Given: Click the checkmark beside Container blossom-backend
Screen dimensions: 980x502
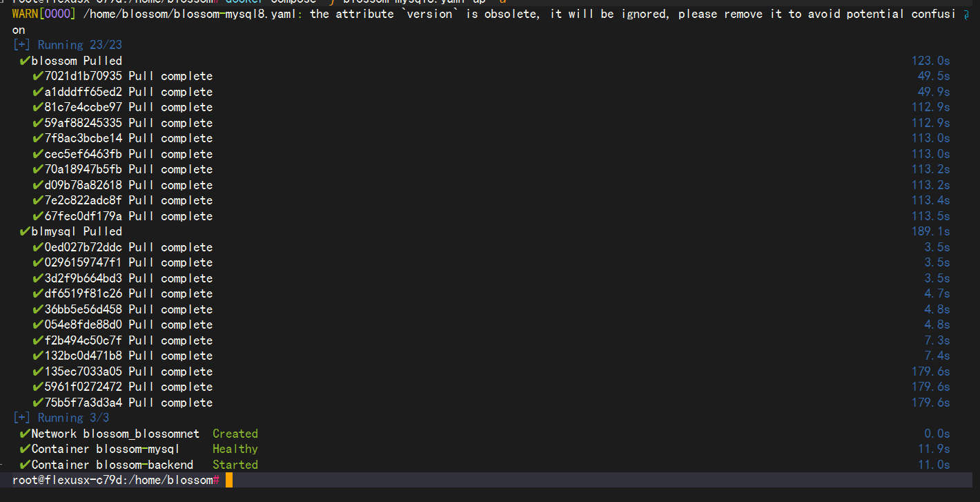Looking at the screenshot, I should [x=25, y=465].
